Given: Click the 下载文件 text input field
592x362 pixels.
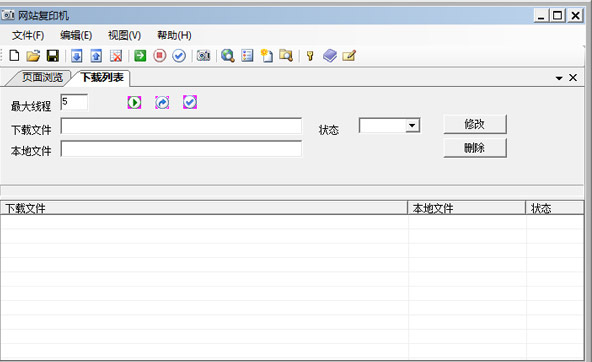Looking at the screenshot, I should [x=181, y=126].
